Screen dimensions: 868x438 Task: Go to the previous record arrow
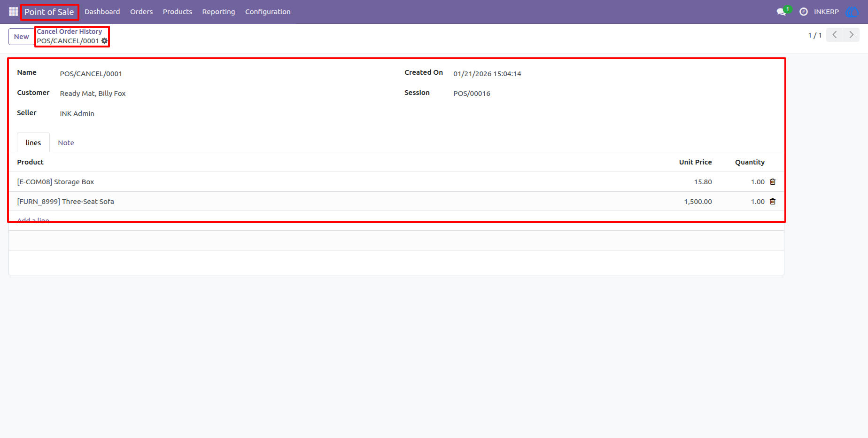(835, 35)
